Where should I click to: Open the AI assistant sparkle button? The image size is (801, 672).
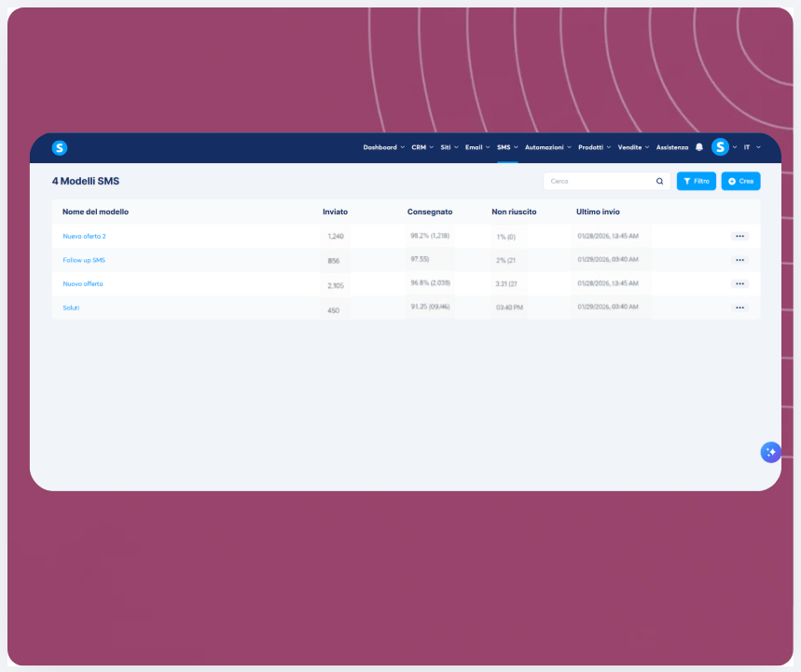[770, 452]
